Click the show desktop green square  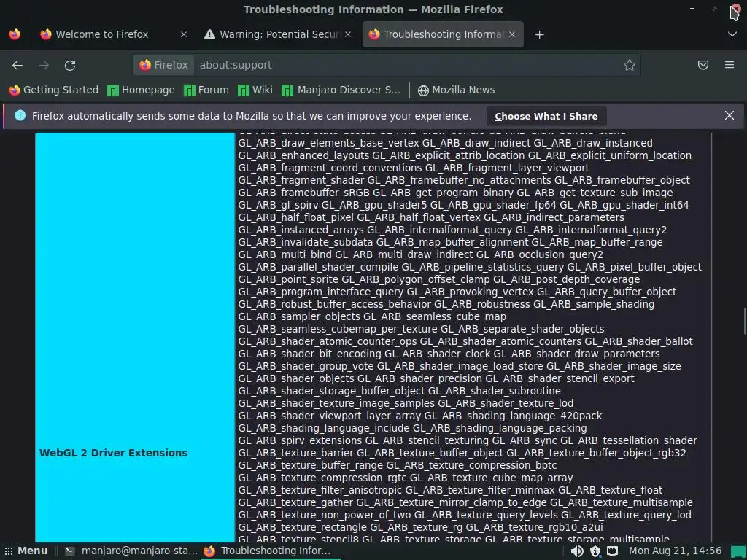(738, 551)
